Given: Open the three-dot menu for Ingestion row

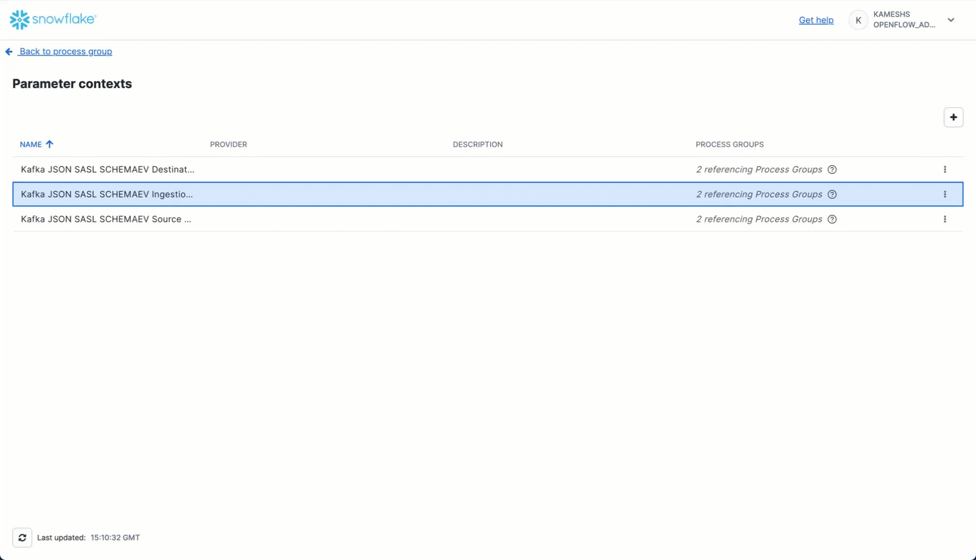Looking at the screenshot, I should pyautogui.click(x=945, y=194).
